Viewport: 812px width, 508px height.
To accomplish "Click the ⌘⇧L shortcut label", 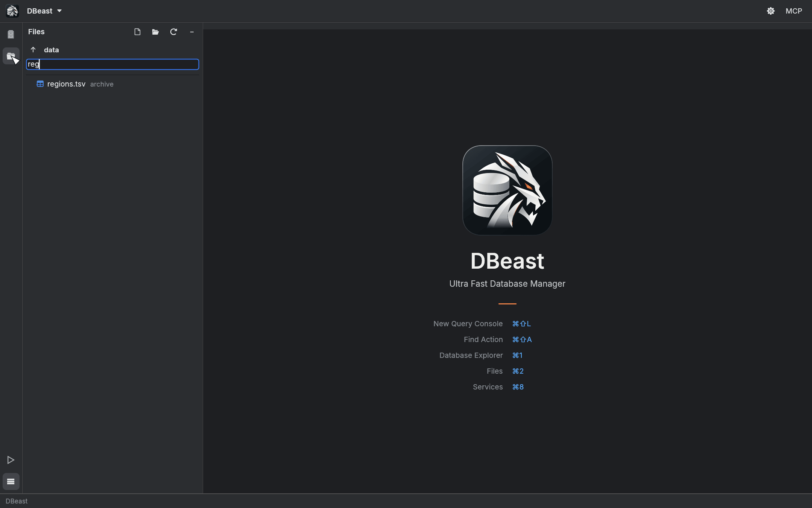I will pyautogui.click(x=521, y=324).
